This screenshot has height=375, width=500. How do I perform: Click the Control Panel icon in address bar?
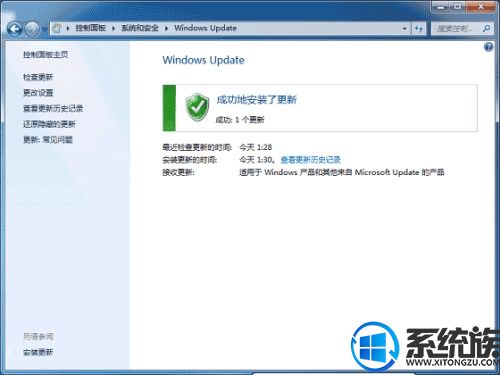point(57,28)
